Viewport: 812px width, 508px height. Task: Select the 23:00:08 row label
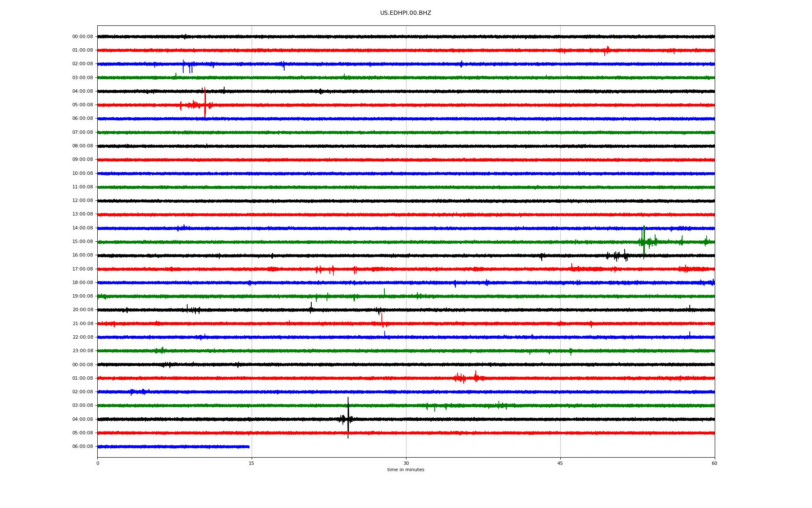point(82,351)
